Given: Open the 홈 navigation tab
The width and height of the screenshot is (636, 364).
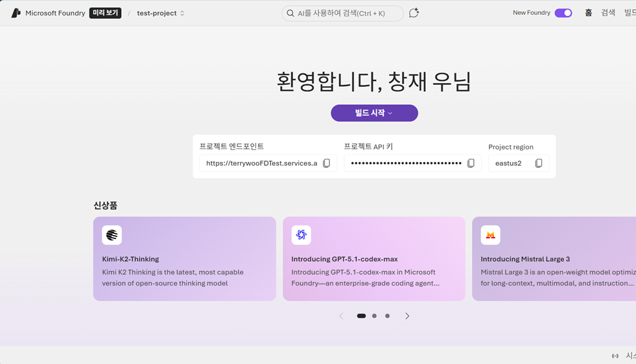Looking at the screenshot, I should coord(589,13).
